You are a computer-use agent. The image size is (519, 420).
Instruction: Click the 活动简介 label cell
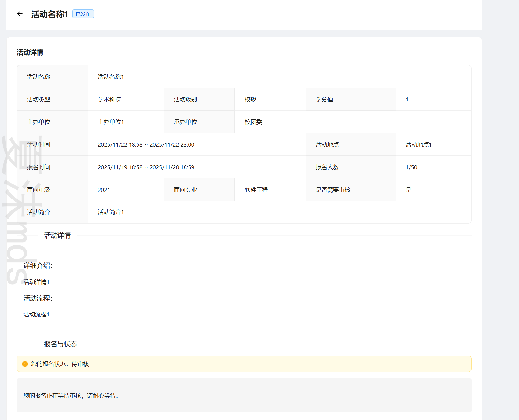52,212
